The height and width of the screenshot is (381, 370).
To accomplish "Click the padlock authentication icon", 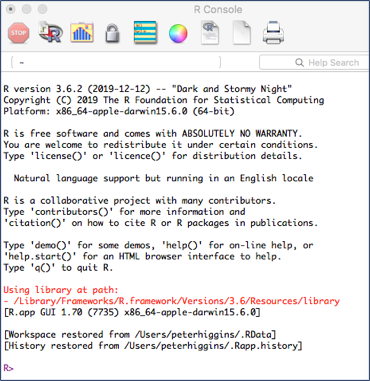I will (x=112, y=33).
